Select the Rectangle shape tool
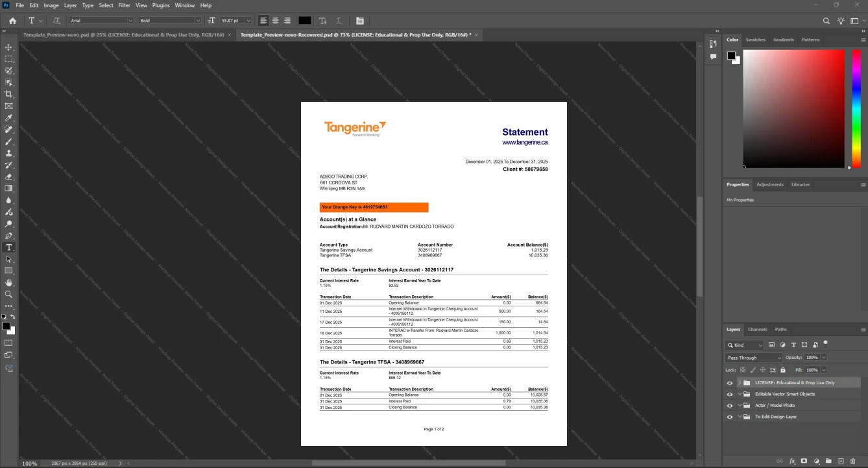The height and width of the screenshot is (468, 868). (x=8, y=271)
